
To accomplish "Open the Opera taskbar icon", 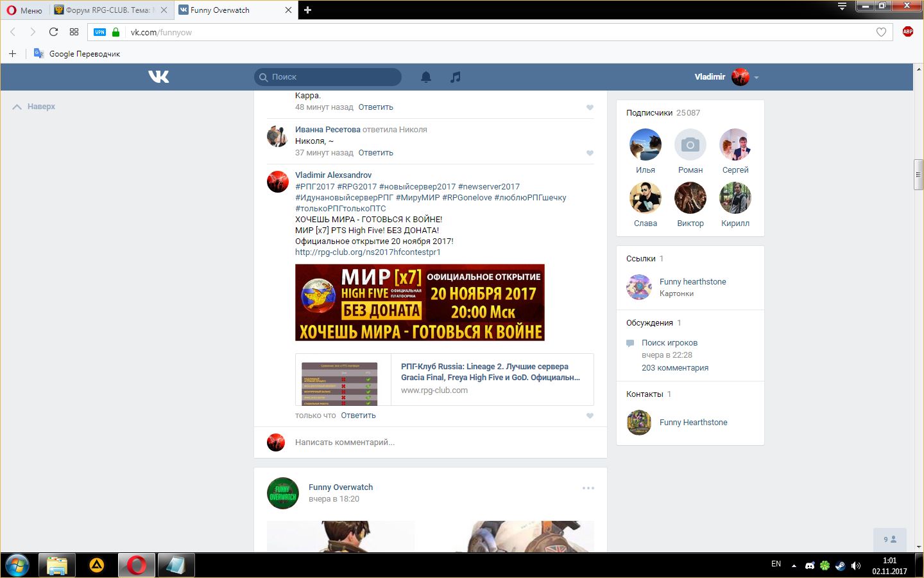I will [136, 566].
